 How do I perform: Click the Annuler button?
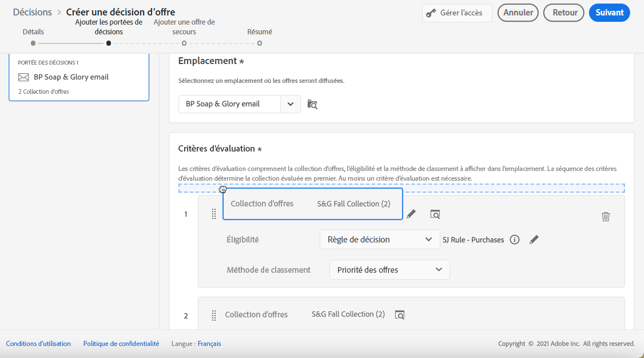pyautogui.click(x=518, y=13)
